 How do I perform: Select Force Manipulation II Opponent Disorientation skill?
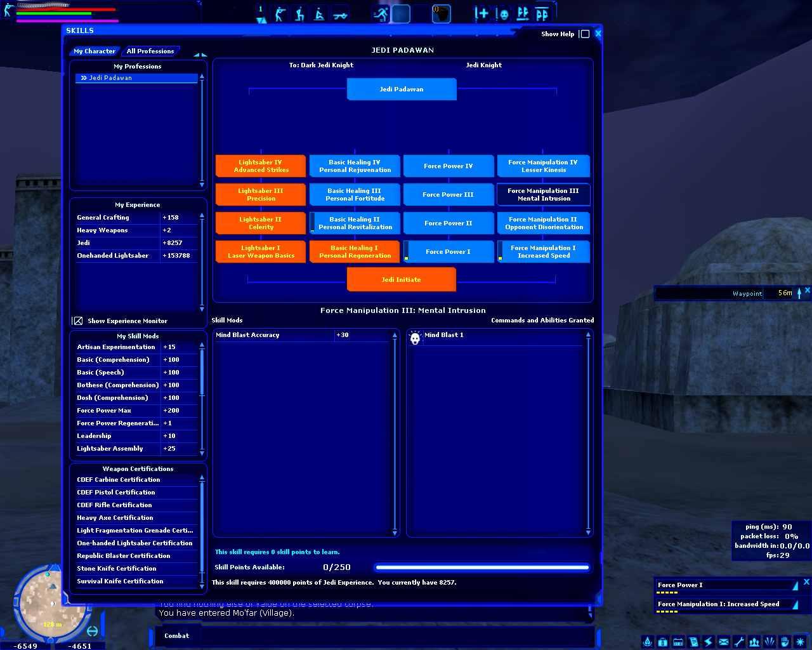(x=544, y=223)
